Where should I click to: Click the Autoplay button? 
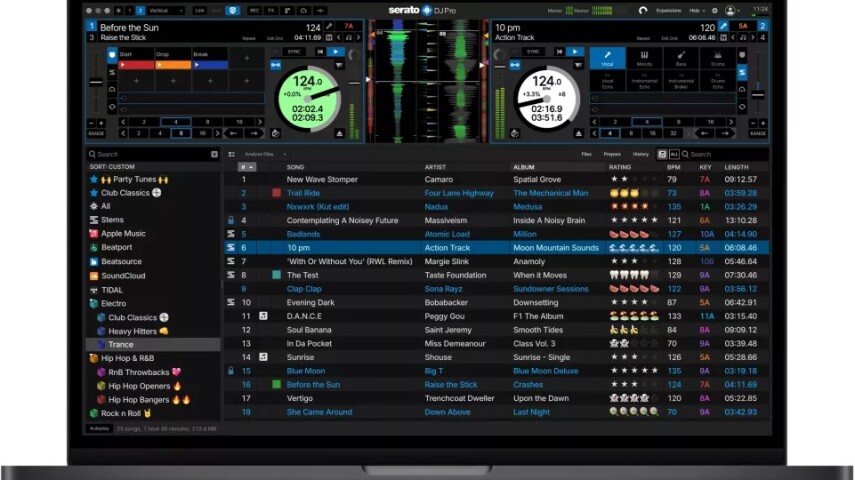(99, 429)
